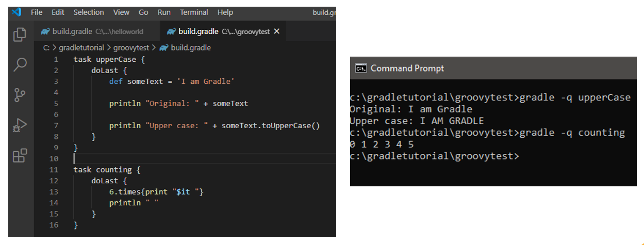
Task: Click Gradle file icon in breadcrumb
Action: tap(164, 47)
